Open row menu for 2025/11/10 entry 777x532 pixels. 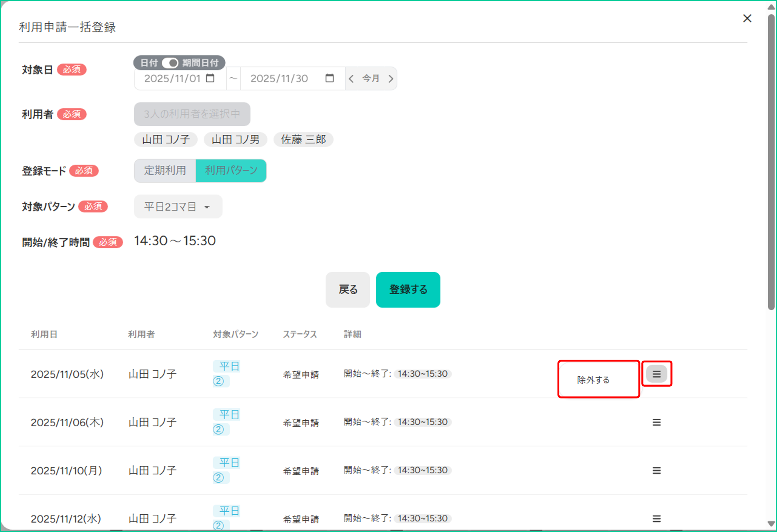point(656,470)
